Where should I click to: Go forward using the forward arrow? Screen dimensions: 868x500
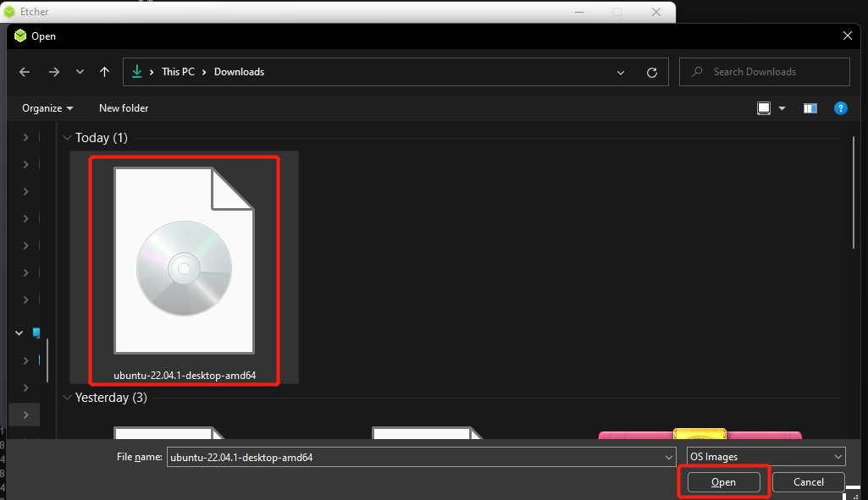pyautogui.click(x=53, y=72)
